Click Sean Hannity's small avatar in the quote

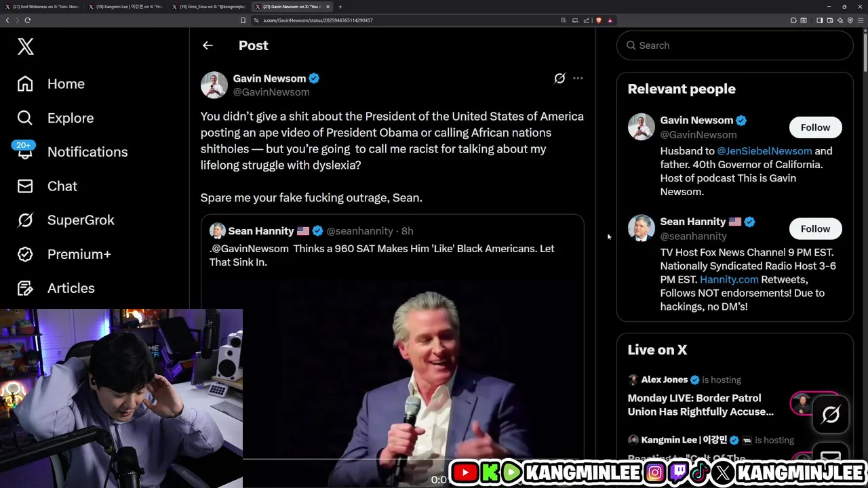(217, 231)
